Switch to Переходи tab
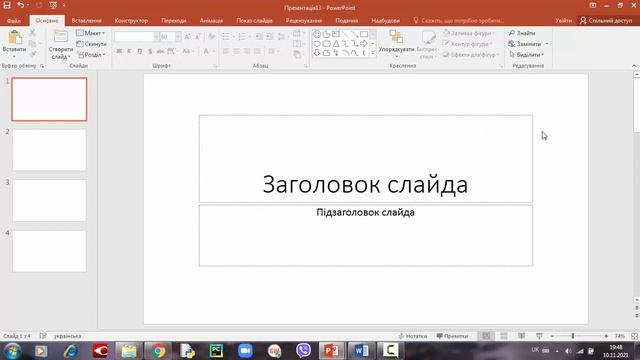 pyautogui.click(x=173, y=20)
